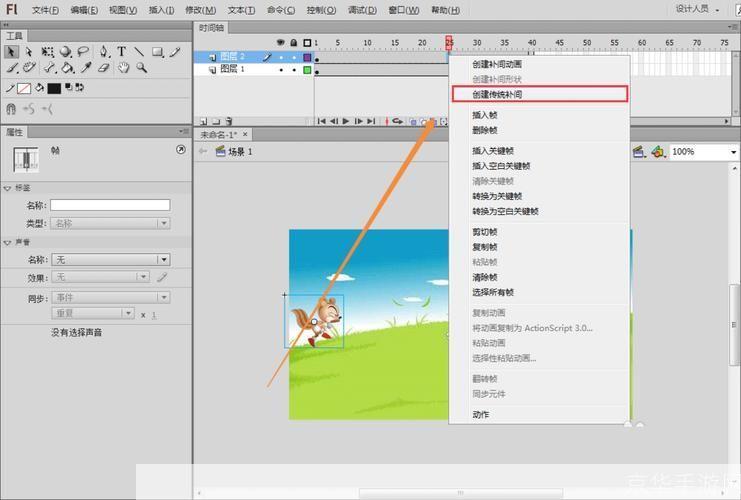
Task: Select the Eyedropper tool
Action: (x=86, y=68)
